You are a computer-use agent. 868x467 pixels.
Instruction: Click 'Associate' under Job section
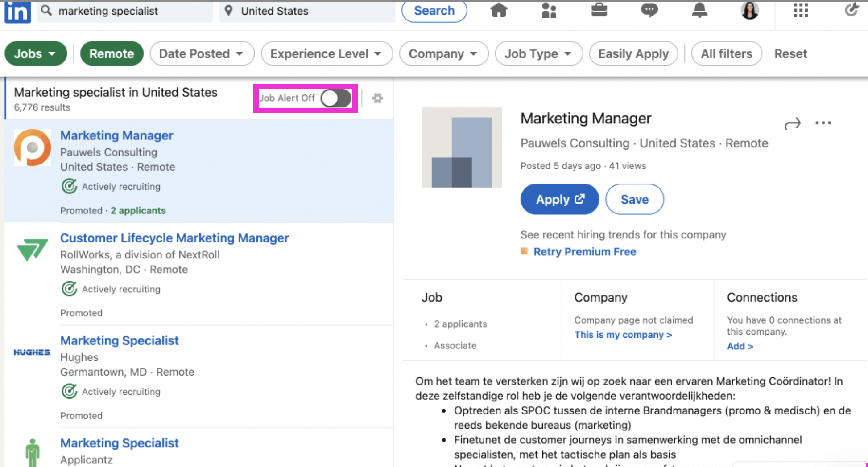(455, 345)
